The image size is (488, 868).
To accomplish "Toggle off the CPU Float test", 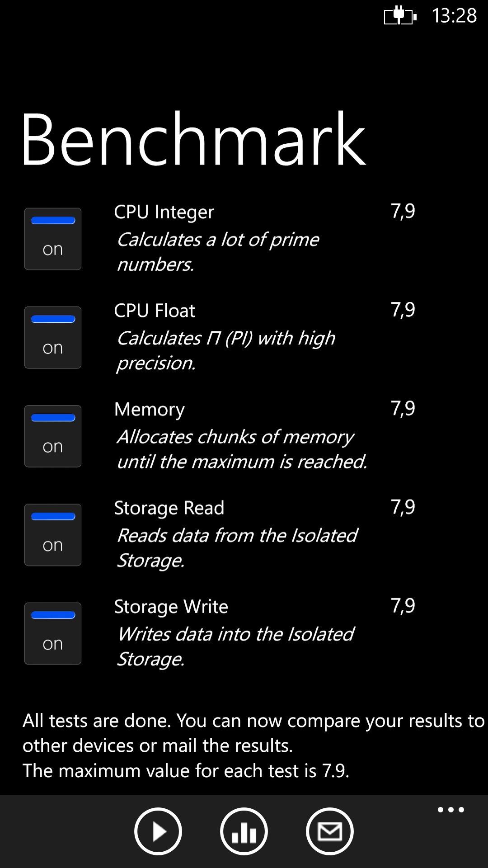I will 53,337.
